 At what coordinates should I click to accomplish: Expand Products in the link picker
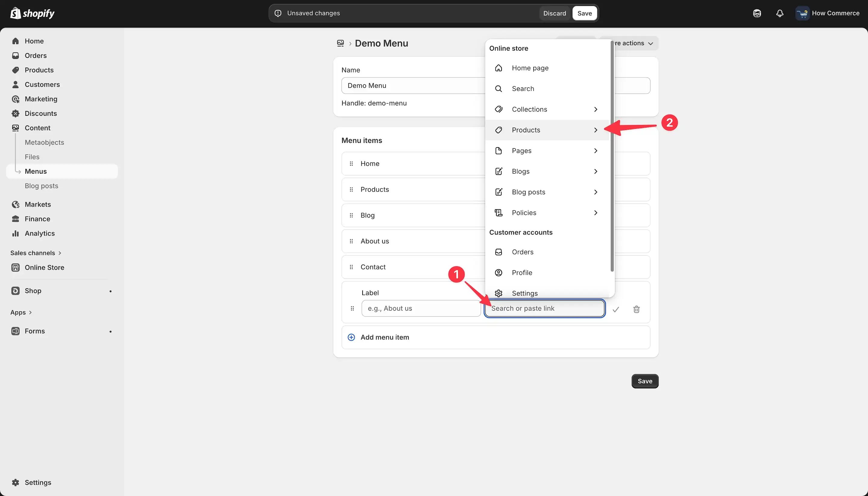tap(547, 130)
